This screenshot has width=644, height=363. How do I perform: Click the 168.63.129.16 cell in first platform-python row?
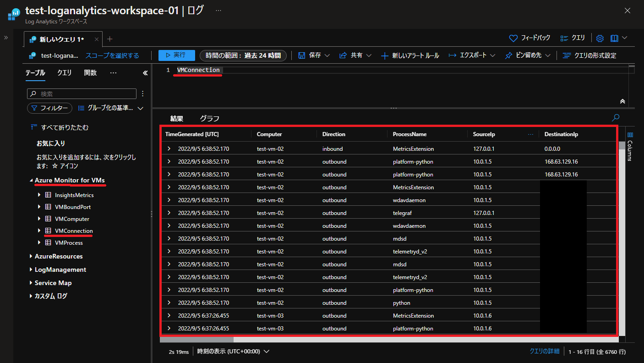click(x=561, y=162)
